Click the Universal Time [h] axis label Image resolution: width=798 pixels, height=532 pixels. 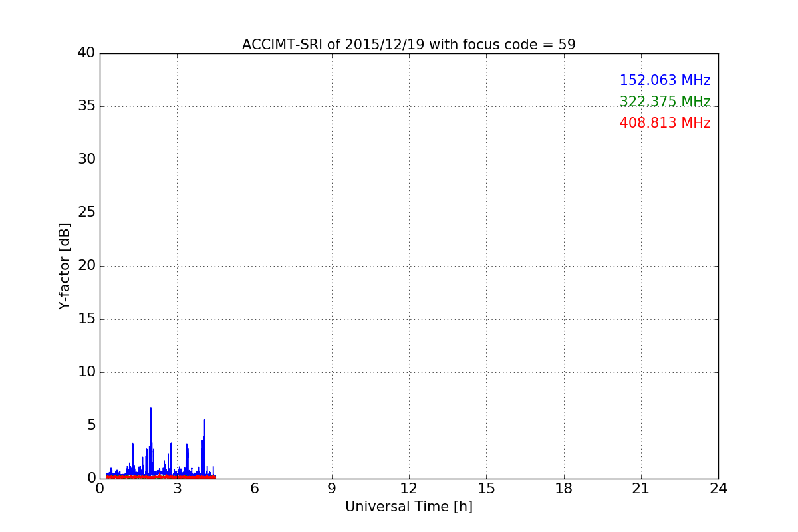(409, 507)
